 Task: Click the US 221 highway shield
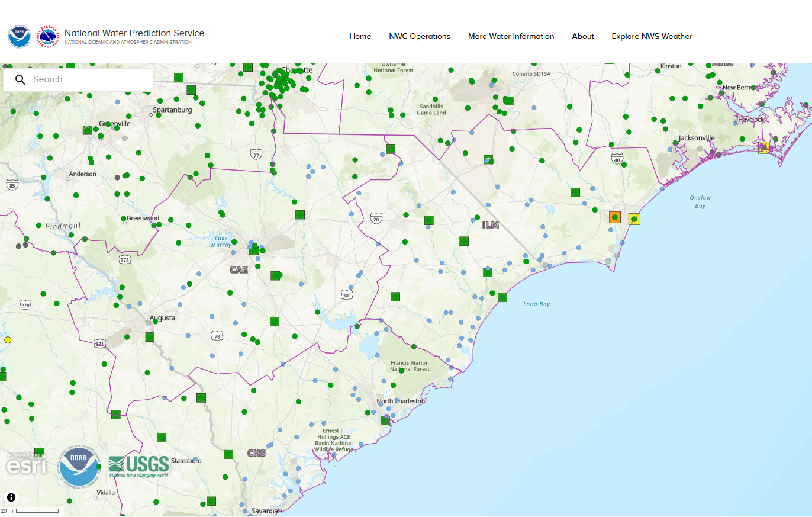99,343
